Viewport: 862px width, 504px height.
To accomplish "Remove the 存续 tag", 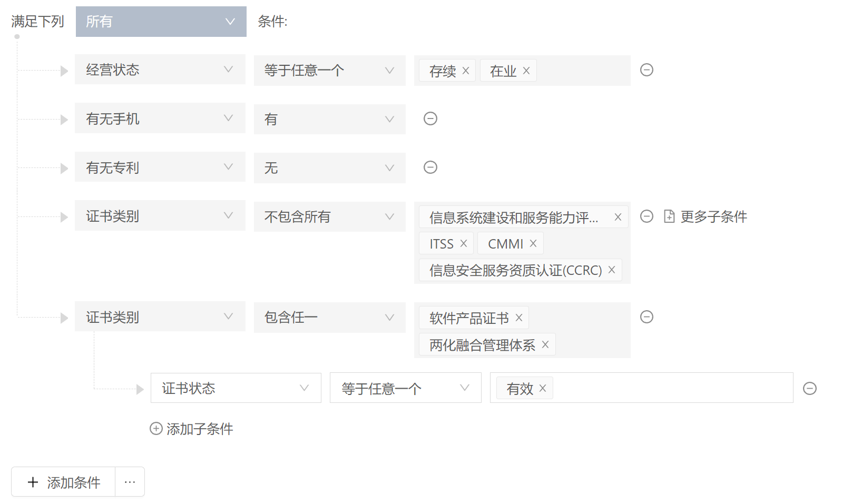I will pos(466,71).
